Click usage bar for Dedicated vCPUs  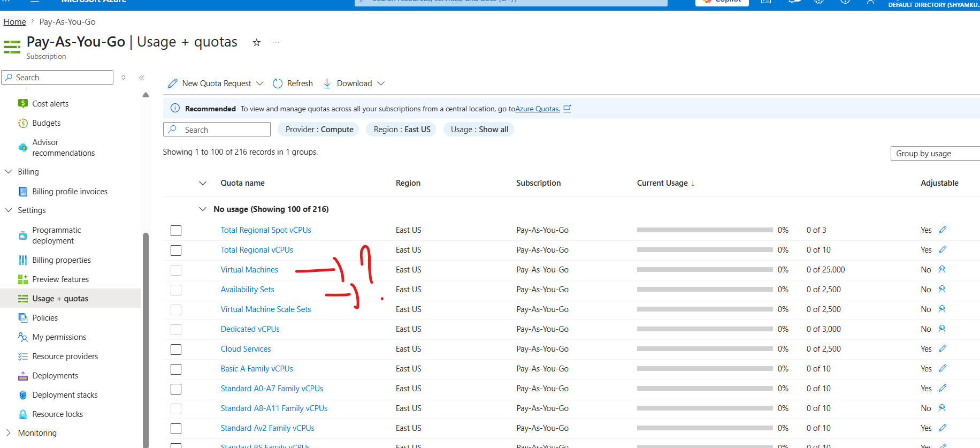click(x=705, y=329)
